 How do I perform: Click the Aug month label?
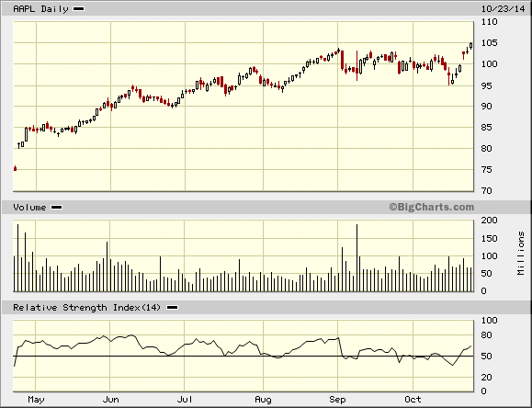pos(263,400)
